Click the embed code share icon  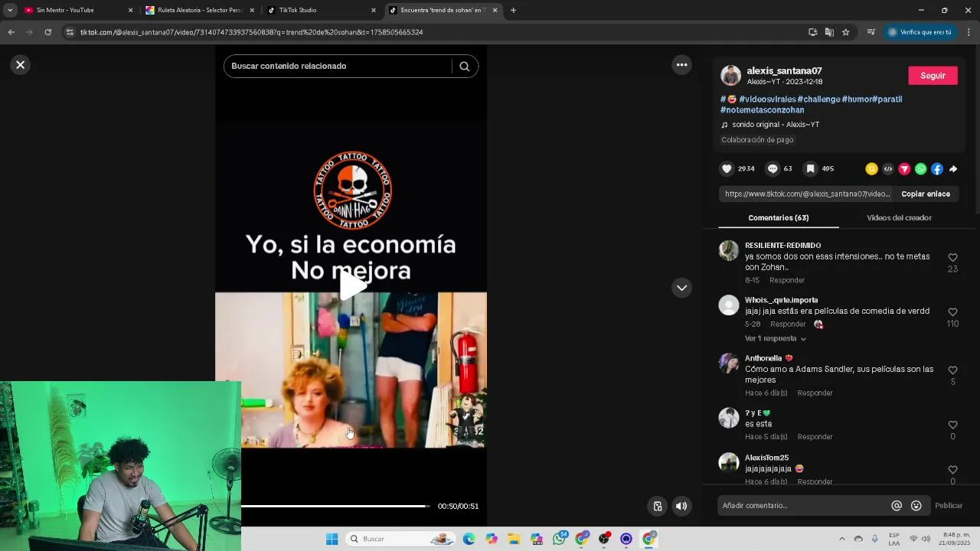click(888, 169)
